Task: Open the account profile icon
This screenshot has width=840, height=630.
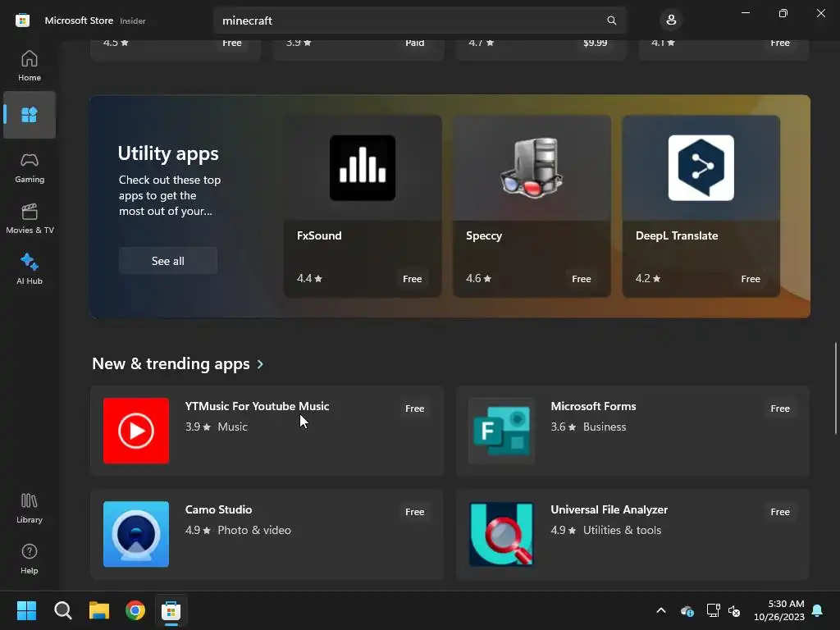Action: [x=671, y=21]
